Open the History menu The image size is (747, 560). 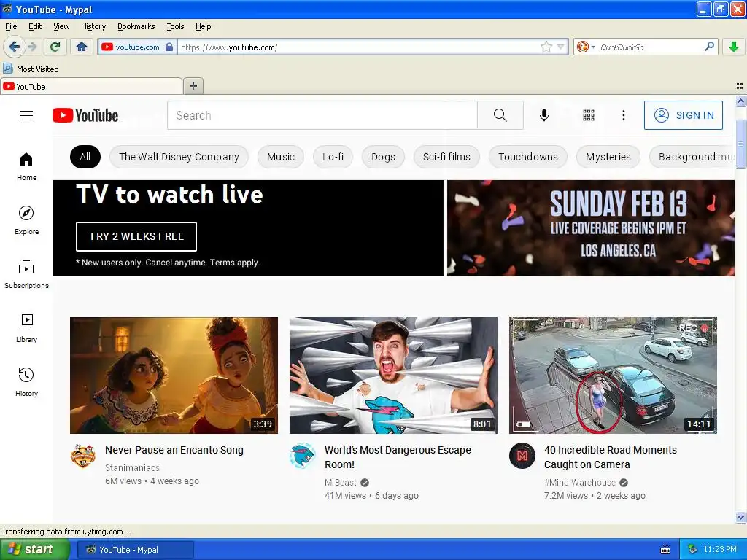pyautogui.click(x=93, y=26)
